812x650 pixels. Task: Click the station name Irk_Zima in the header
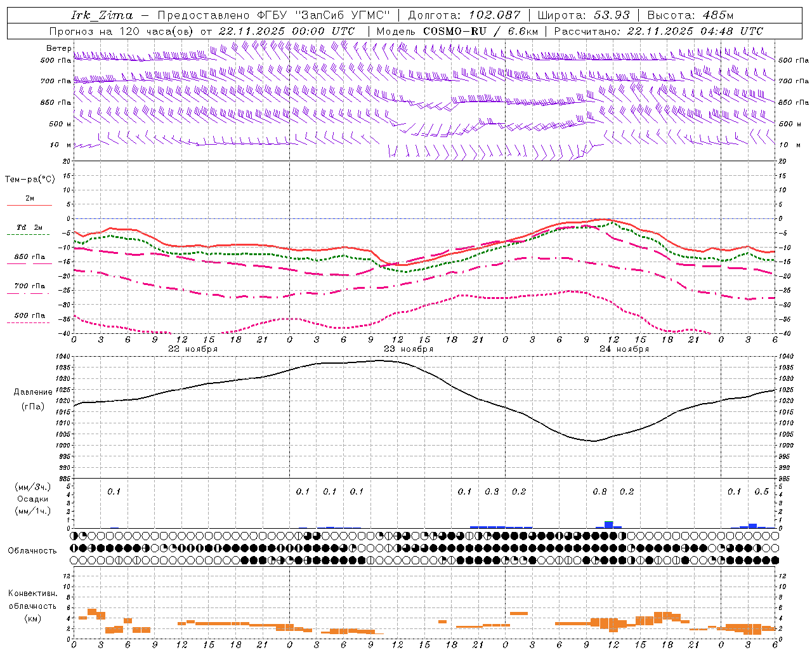(102, 15)
